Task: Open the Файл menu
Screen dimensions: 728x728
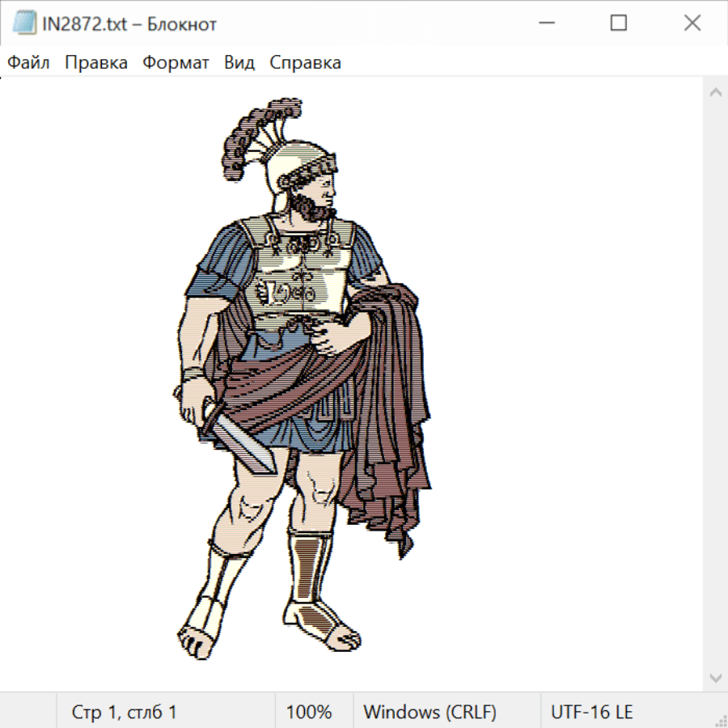Action: (x=28, y=62)
